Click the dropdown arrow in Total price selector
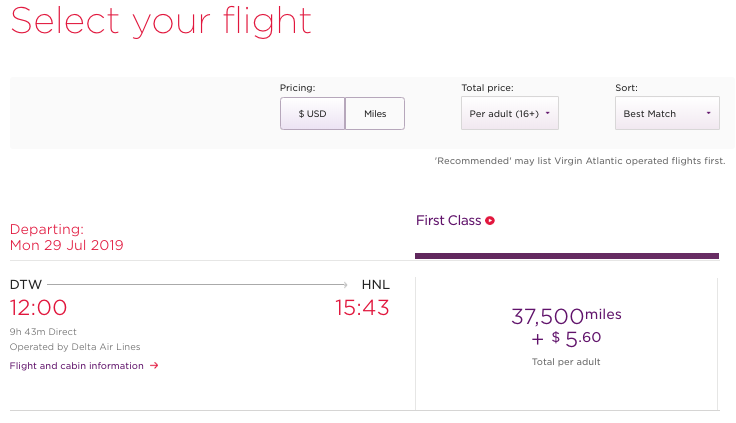This screenshot has width=736, height=423. click(x=547, y=113)
